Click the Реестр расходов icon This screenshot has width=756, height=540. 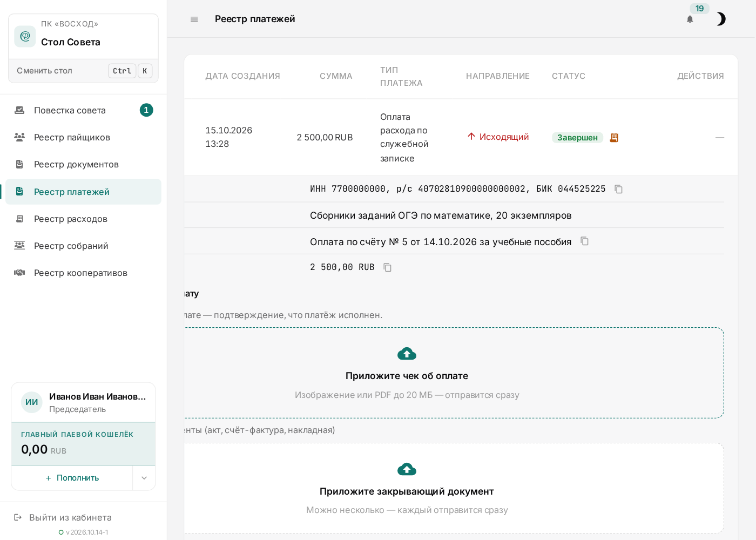click(19, 219)
